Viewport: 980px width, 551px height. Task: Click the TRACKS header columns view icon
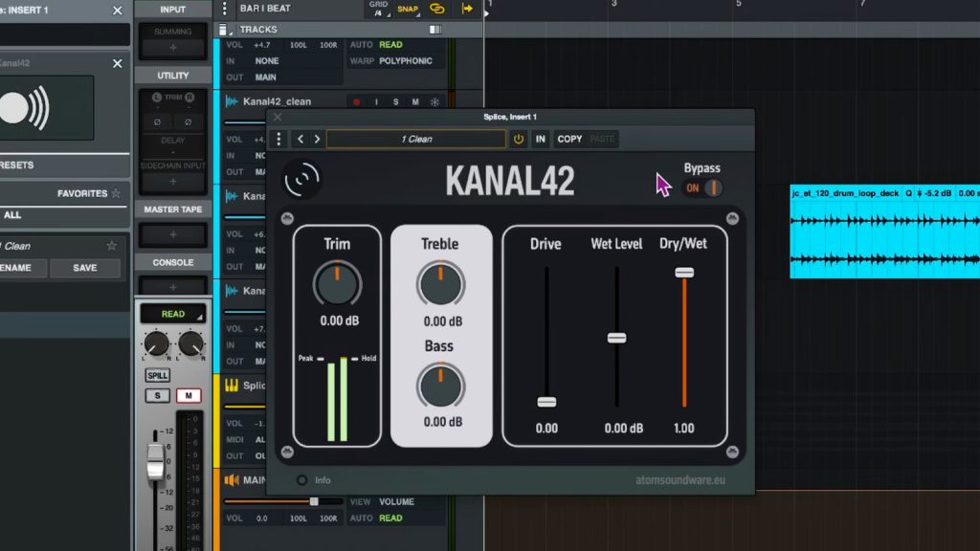[435, 30]
